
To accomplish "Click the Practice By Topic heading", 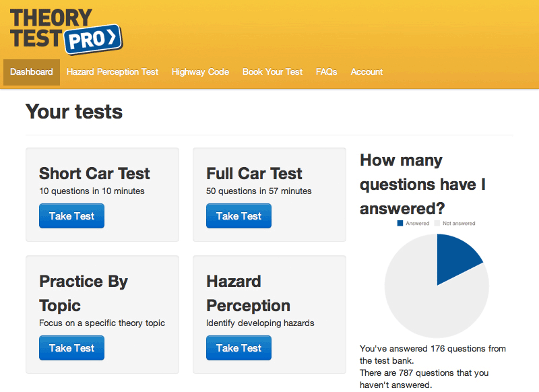I will [84, 294].
